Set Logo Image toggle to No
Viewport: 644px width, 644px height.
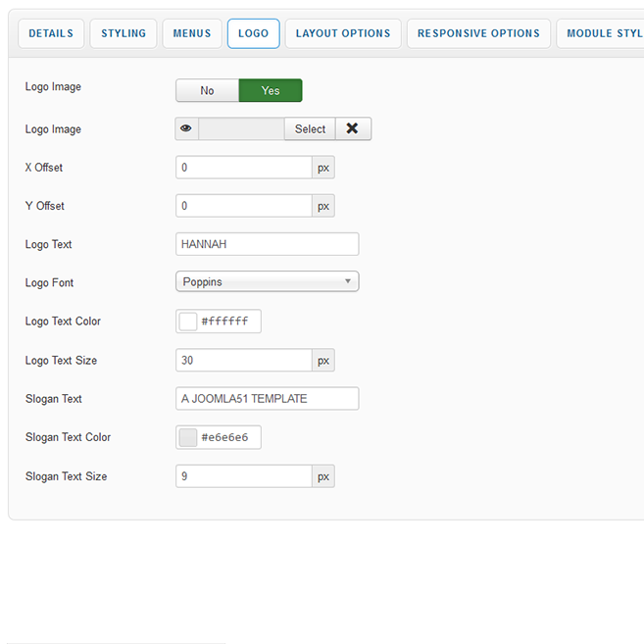pos(207,91)
